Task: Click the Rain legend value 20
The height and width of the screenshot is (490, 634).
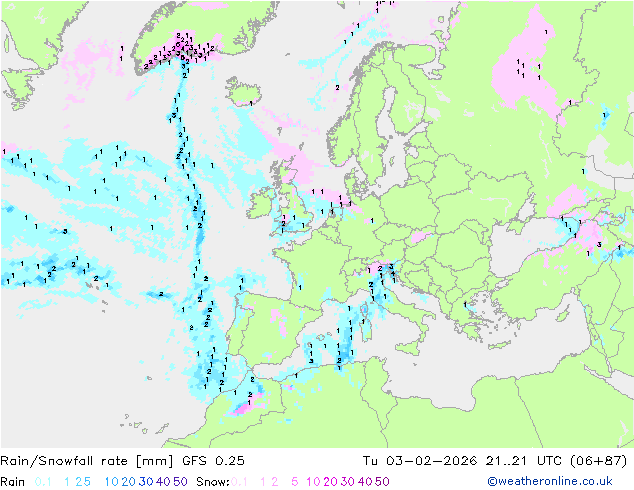Action: (129, 482)
